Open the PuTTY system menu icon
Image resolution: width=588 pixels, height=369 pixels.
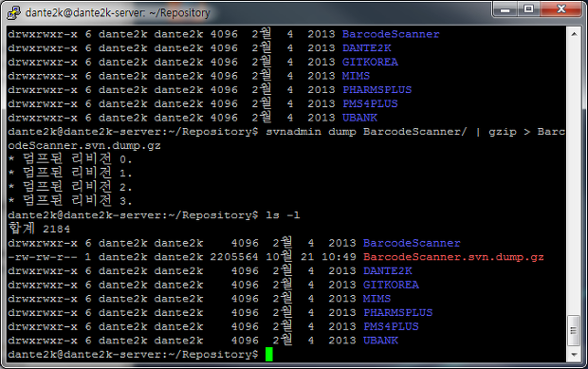[13, 12]
